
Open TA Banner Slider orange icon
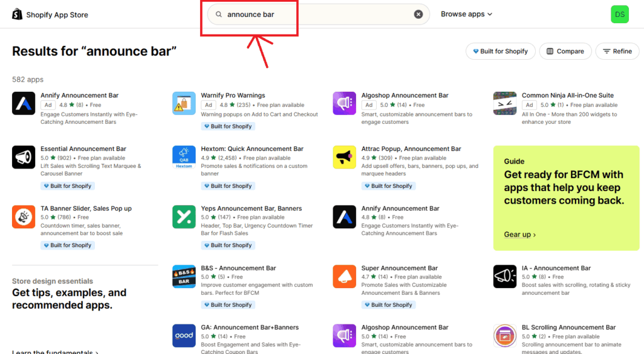[x=23, y=216]
